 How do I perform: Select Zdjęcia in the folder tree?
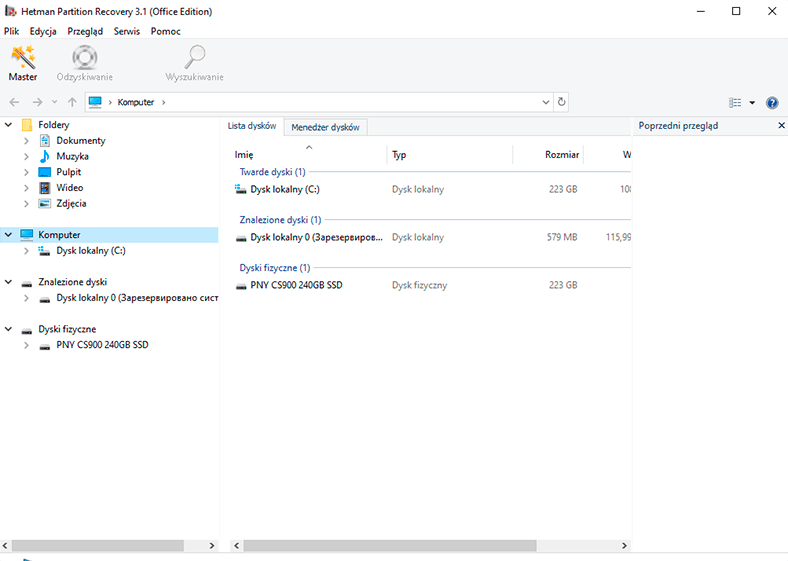[71, 204]
